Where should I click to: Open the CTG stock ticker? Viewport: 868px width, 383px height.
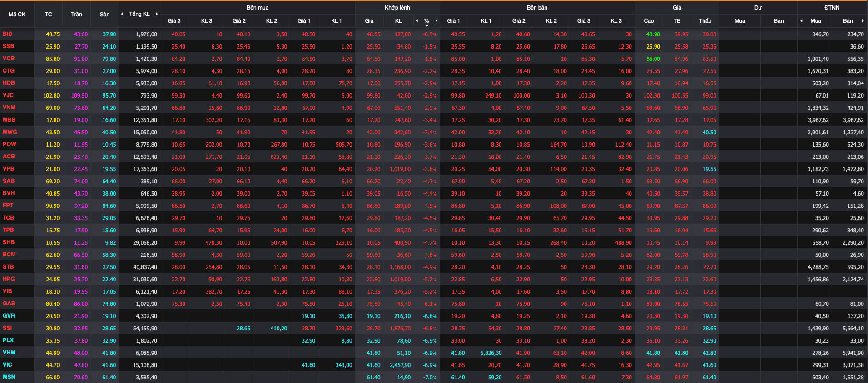9,71
